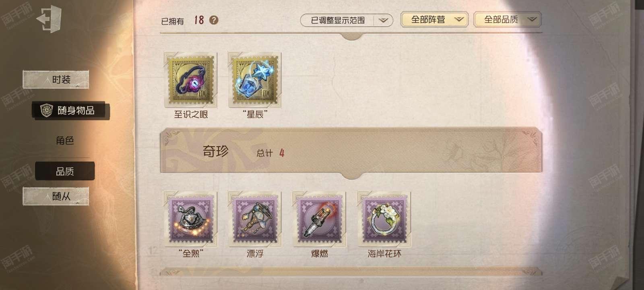Screen dimensions: 644x290
Task: Pick the 爆燃 accessory stamp
Action: (320, 219)
